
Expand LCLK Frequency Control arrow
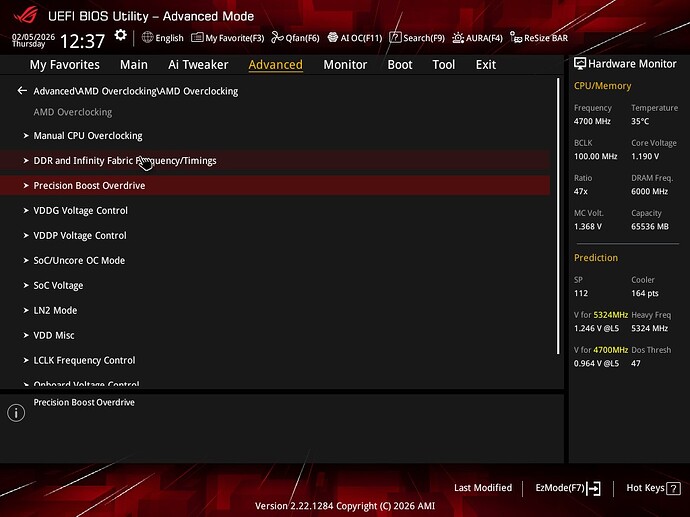tap(26, 360)
